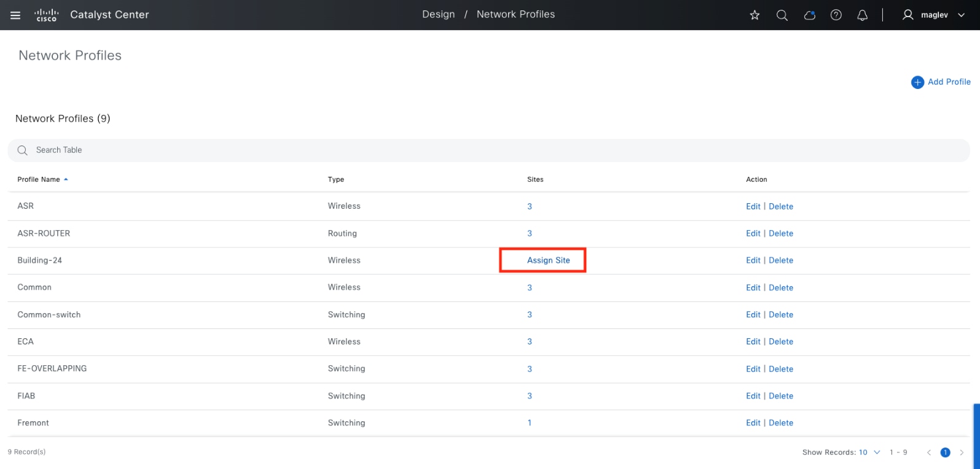Go to Design in the breadcrumb

point(438,15)
